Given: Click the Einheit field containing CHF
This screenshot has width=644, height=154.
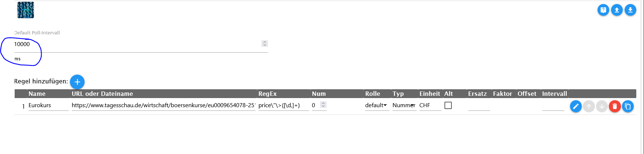Looking at the screenshot, I should [430, 105].
